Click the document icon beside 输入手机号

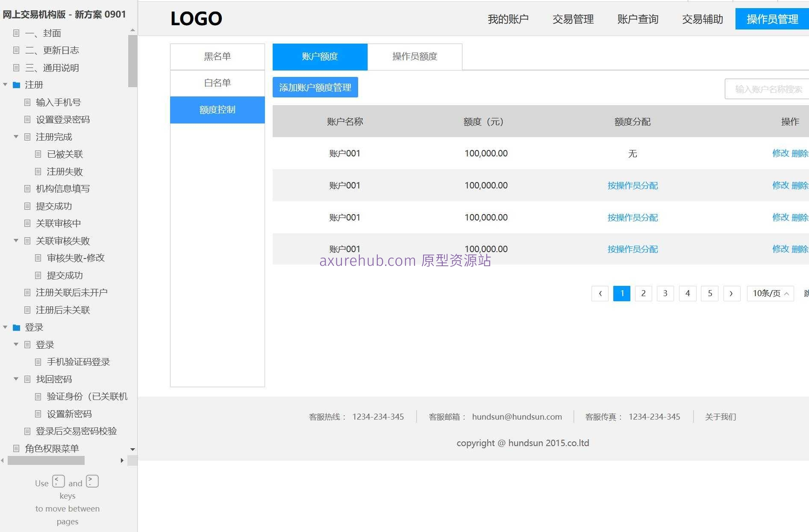pos(27,102)
